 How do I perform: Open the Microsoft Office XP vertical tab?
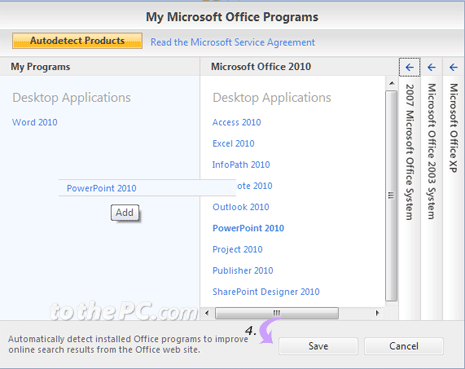click(453, 128)
